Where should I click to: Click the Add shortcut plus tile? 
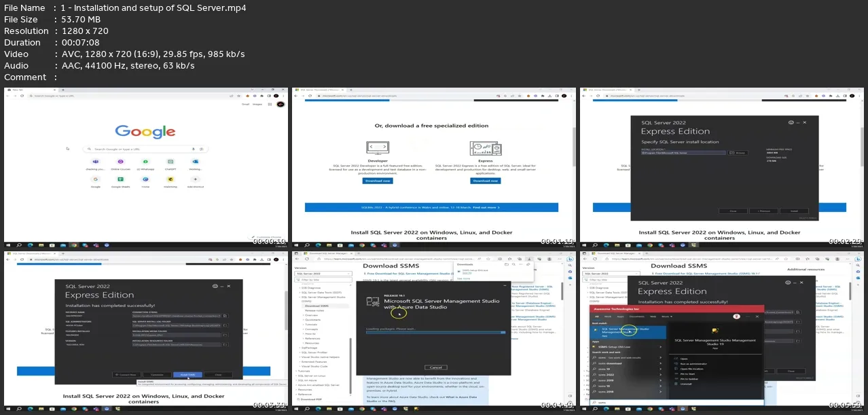pyautogui.click(x=194, y=181)
